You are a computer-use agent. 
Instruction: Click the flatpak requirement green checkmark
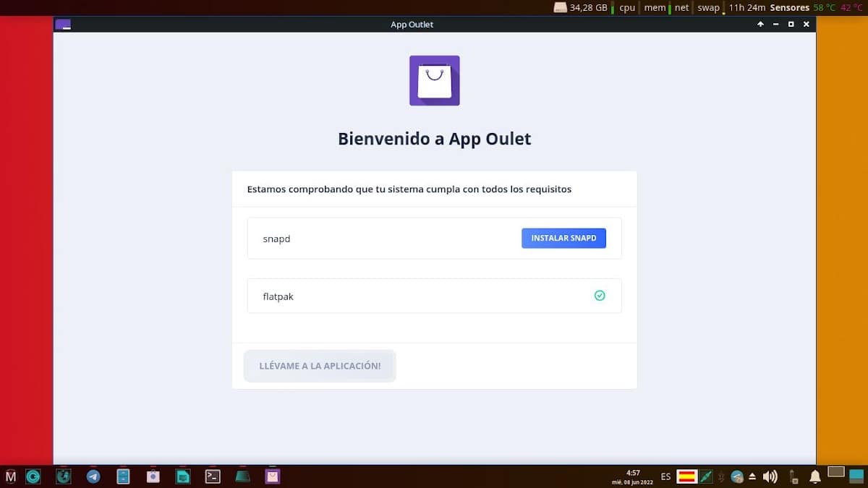[x=600, y=295]
